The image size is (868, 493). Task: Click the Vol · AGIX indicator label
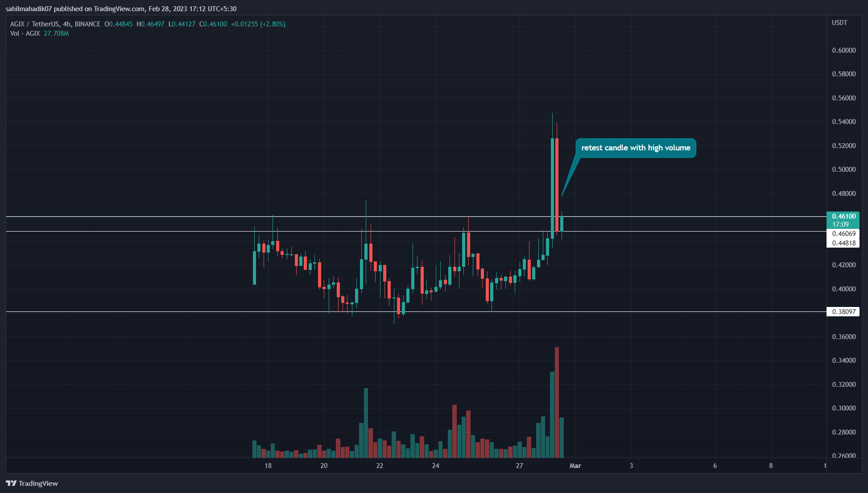click(25, 33)
